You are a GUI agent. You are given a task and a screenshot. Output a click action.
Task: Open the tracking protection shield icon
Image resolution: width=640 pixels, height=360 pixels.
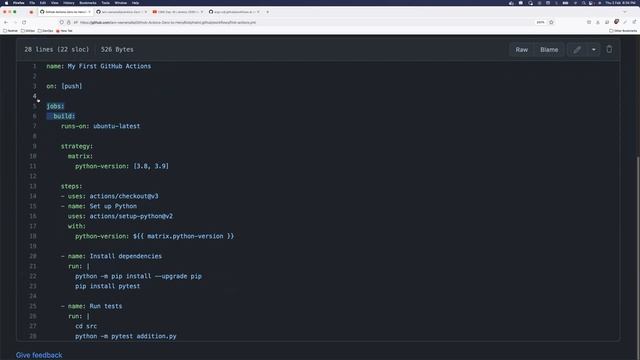(x=62, y=22)
